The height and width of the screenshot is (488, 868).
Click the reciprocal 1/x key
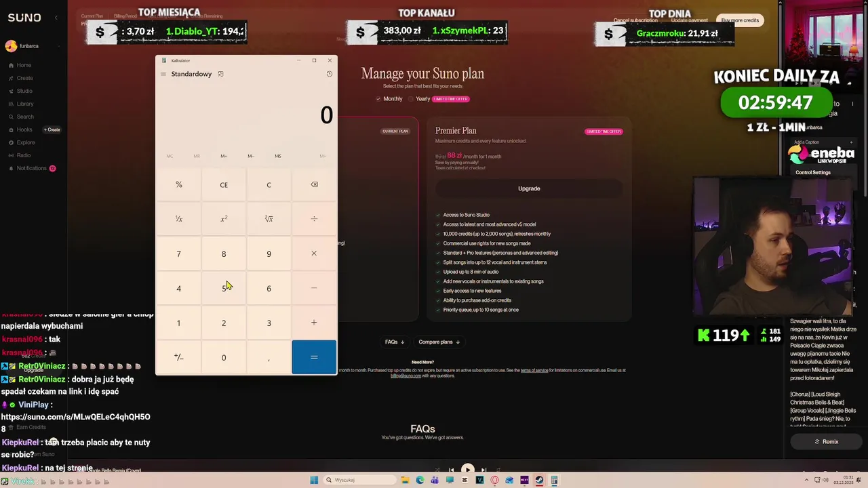pyautogui.click(x=179, y=219)
